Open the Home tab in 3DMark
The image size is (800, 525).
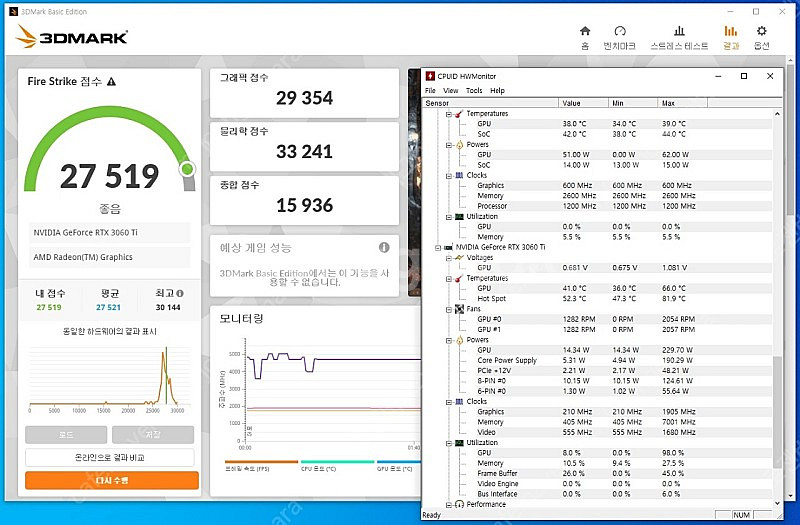click(585, 38)
